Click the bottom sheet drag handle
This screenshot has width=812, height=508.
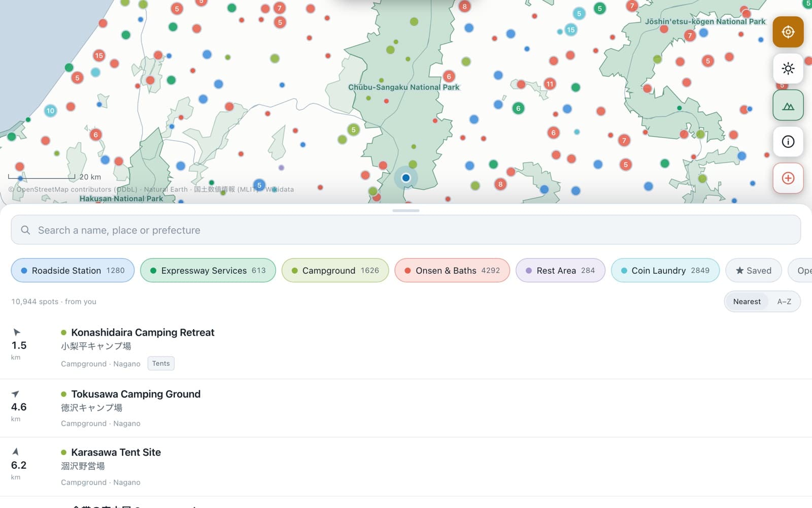[x=406, y=210]
